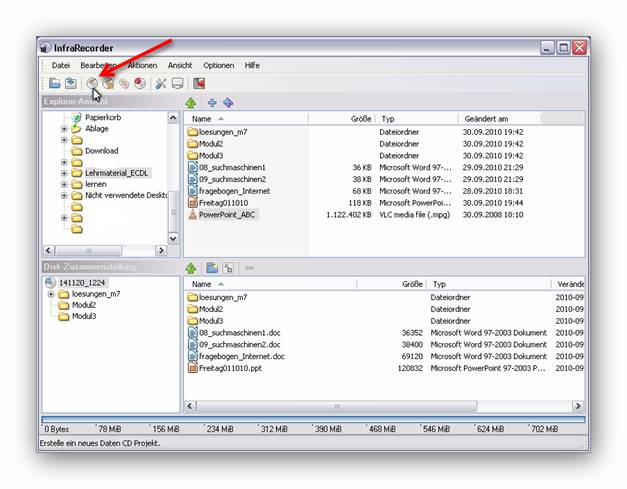Image resolution: width=627 pixels, height=489 pixels.
Task: Click the disc file list scroll right arrow
Action: tap(578, 406)
